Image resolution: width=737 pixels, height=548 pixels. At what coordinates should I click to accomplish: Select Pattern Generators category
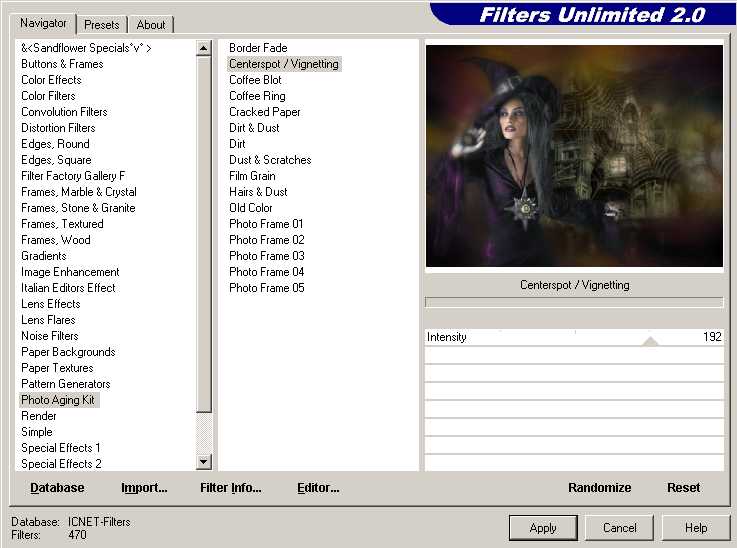pyautogui.click(x=66, y=384)
